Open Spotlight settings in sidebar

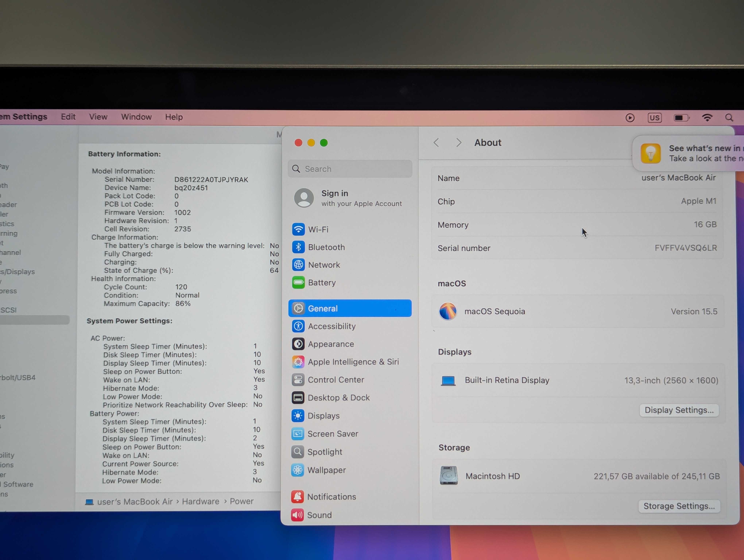[x=350, y=452]
